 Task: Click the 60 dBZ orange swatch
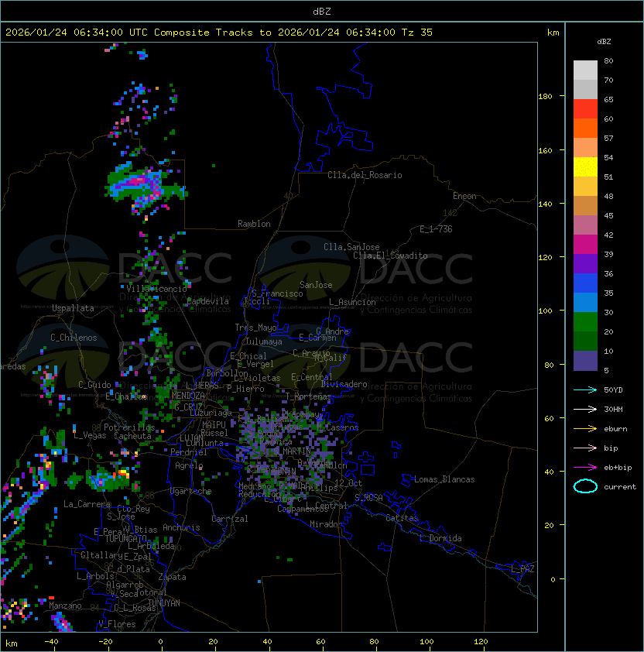(585, 128)
